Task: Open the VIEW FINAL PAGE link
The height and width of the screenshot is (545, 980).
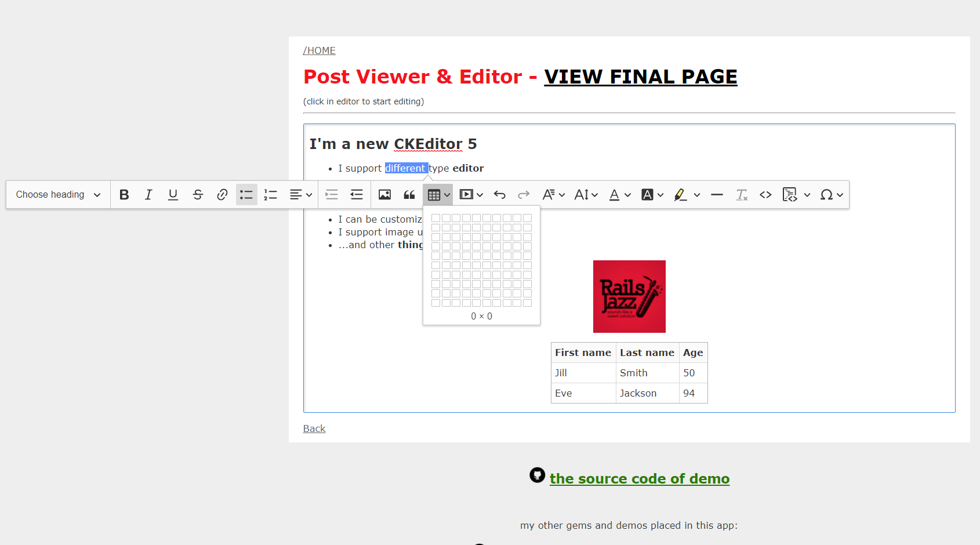Action: 641,77
